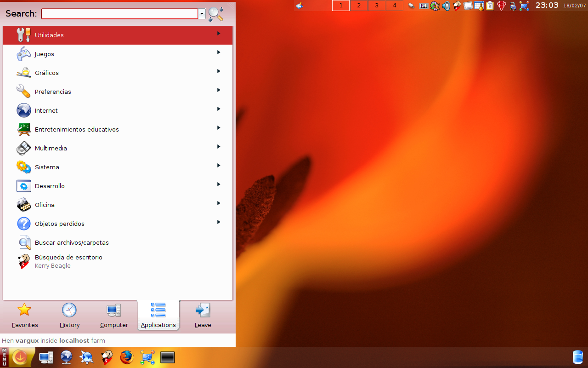588x368 pixels.
Task: Click the blue spy-figure tray icon
Action: (x=513, y=6)
